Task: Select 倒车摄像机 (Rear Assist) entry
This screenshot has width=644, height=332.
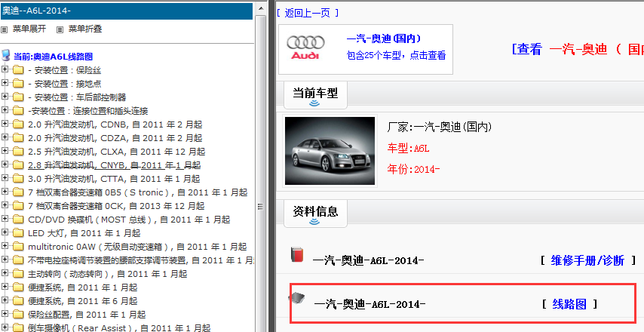Action: (119, 328)
